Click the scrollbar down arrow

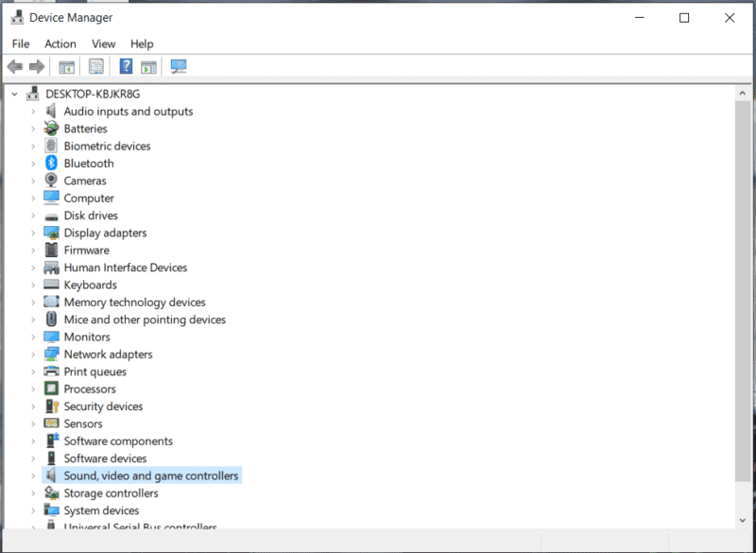743,519
